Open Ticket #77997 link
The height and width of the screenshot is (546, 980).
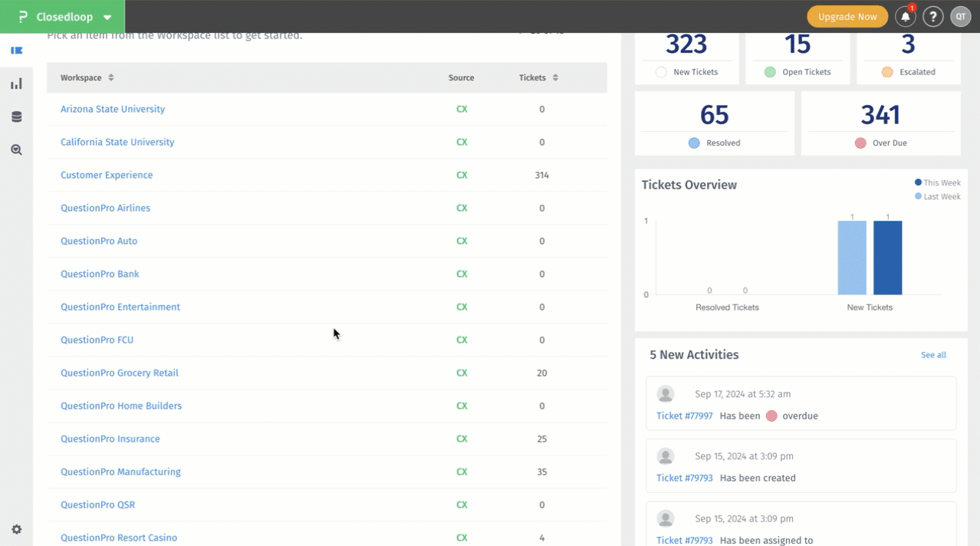tap(684, 416)
